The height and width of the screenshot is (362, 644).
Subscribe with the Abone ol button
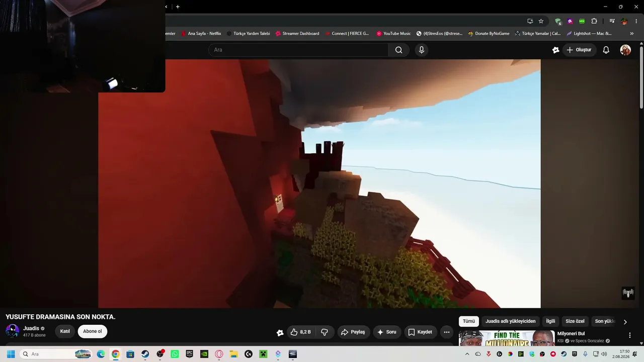pyautogui.click(x=93, y=331)
